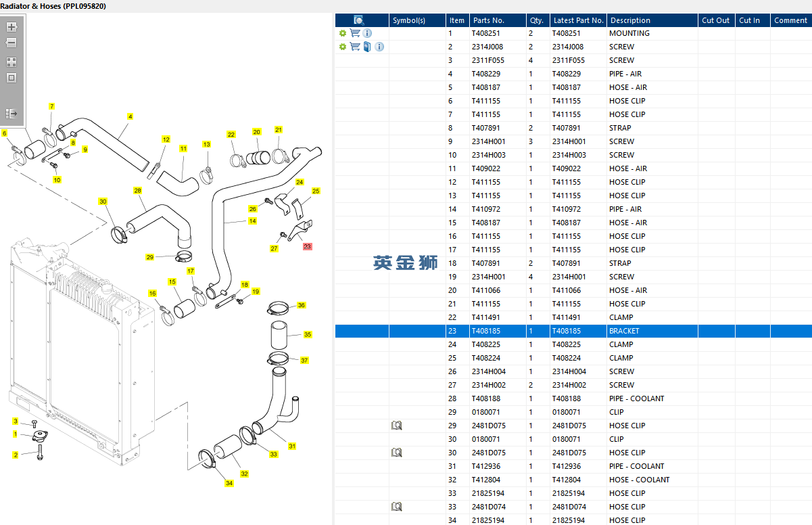Click the four-squares grid view icon
Screen dimensions: 812x525
tap(11, 62)
